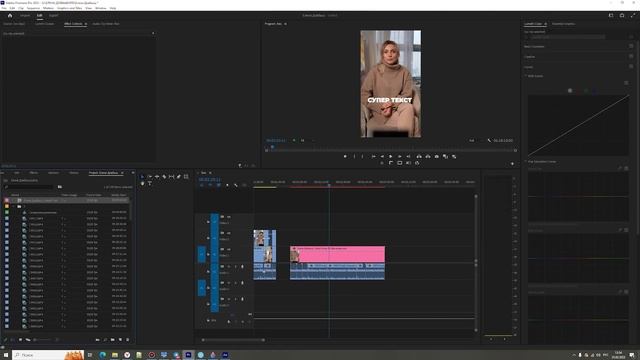Screen dimensions: 640x360
Task: Step back one frame in Program monitor
Action: point(382,156)
